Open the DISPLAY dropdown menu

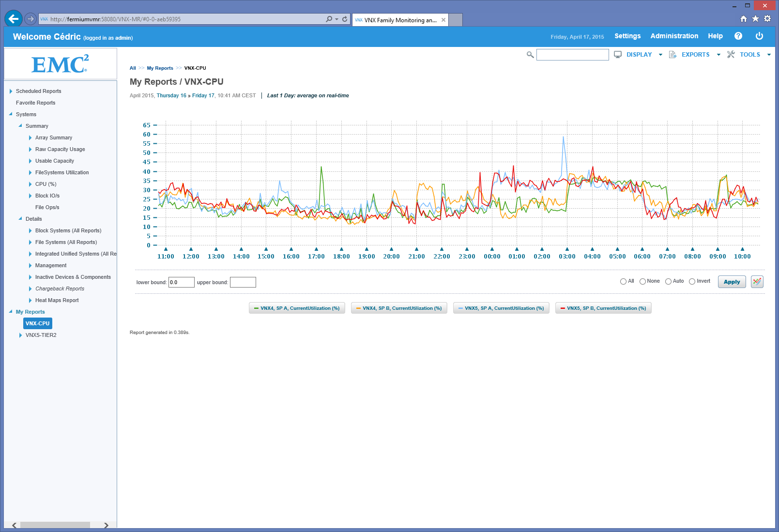point(639,55)
